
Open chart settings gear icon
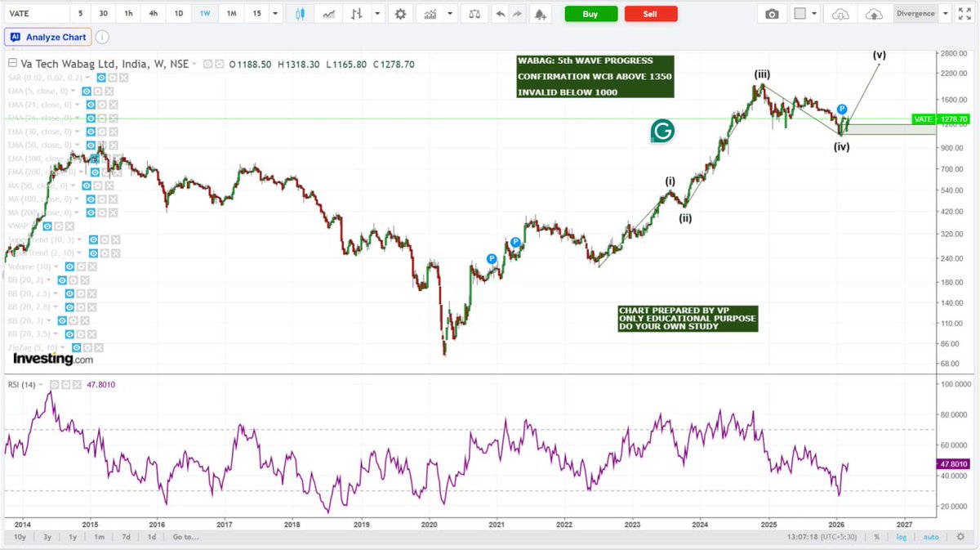point(399,14)
